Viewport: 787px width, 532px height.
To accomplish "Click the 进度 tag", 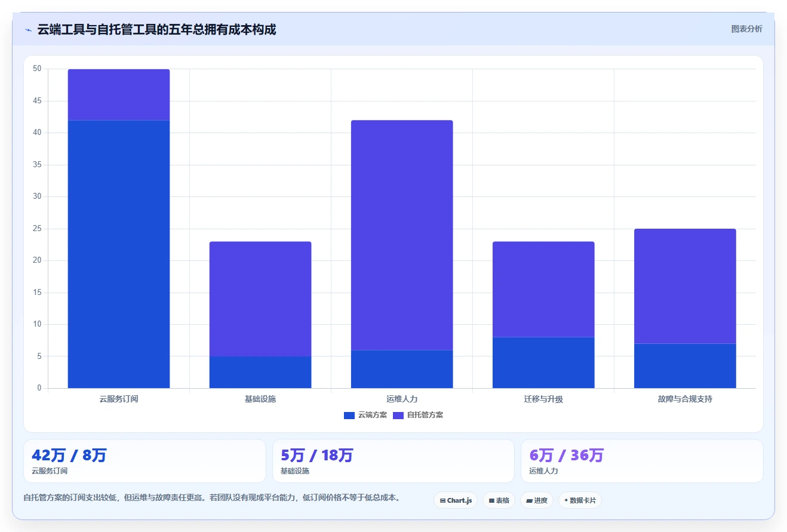I will click(537, 500).
